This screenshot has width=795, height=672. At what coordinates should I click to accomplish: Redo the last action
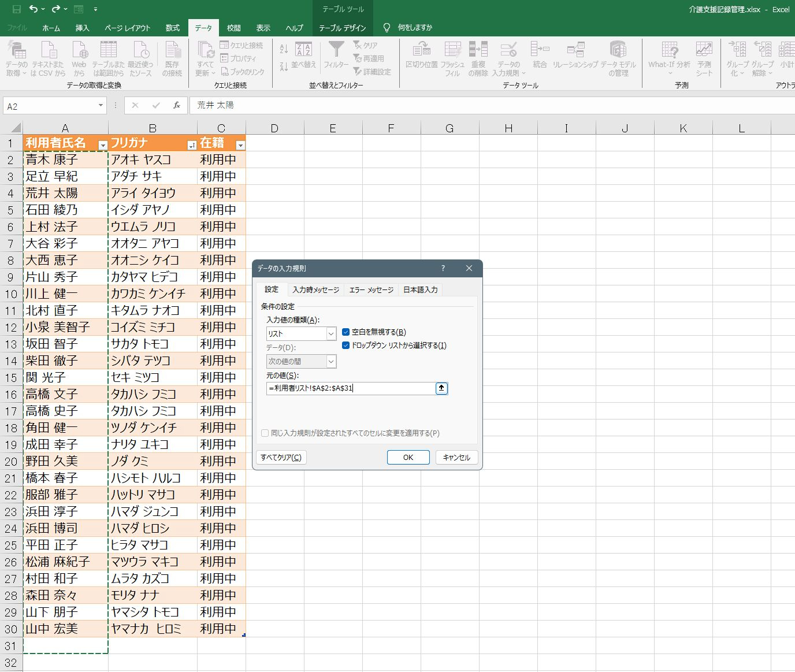tap(56, 9)
